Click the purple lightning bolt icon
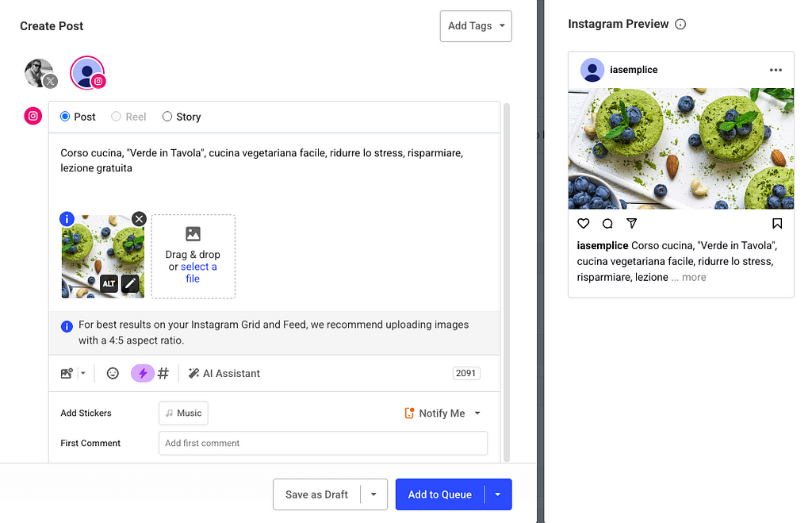This screenshot has width=812, height=523. tap(143, 373)
